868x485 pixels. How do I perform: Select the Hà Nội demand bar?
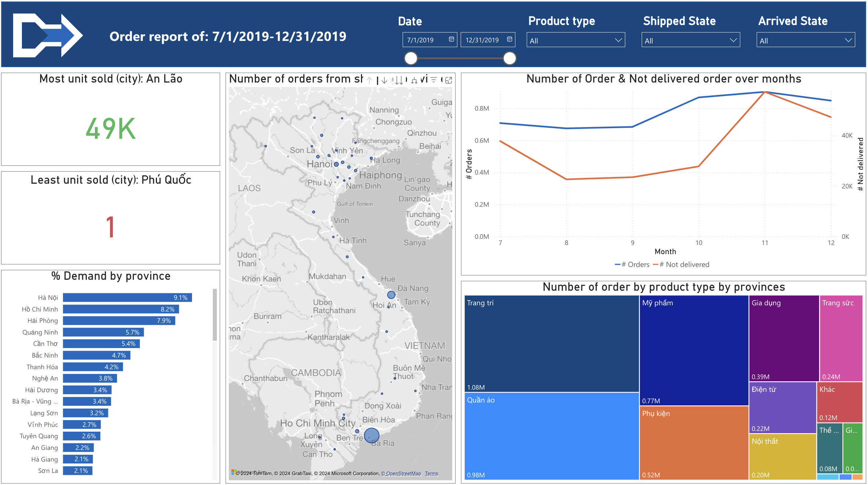[127, 298]
